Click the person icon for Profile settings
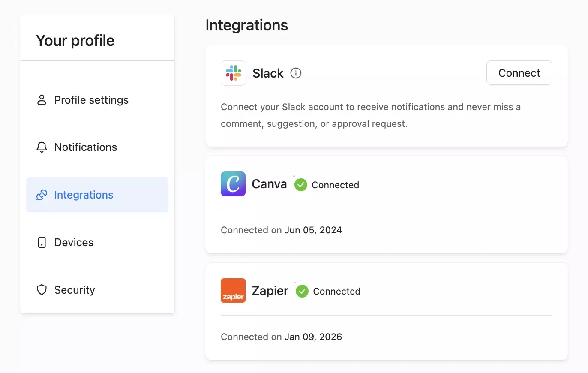 [42, 100]
